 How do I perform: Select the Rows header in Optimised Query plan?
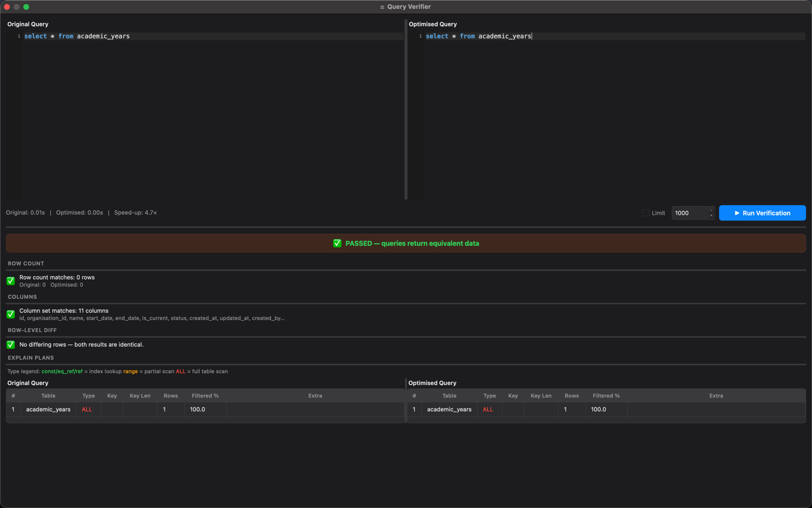571,396
